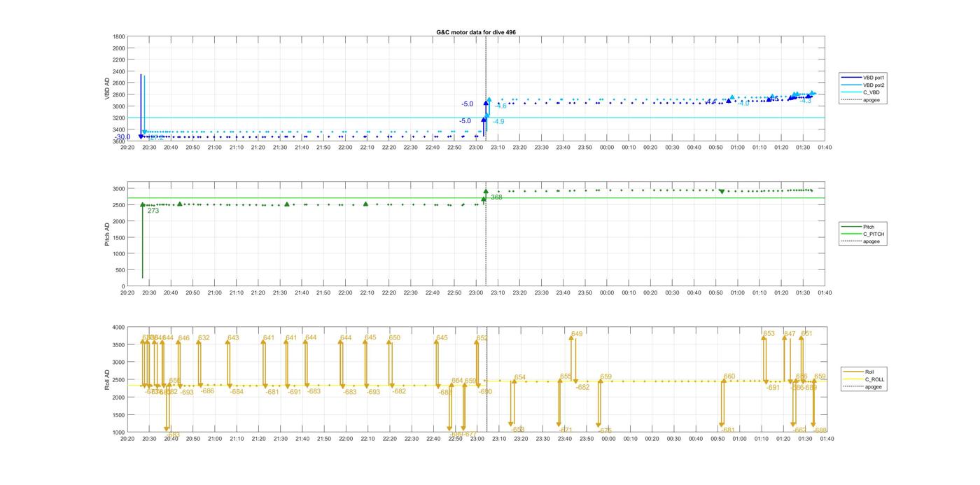Click the '660' roll data label
This screenshot has height=485, width=980.
[x=729, y=377]
